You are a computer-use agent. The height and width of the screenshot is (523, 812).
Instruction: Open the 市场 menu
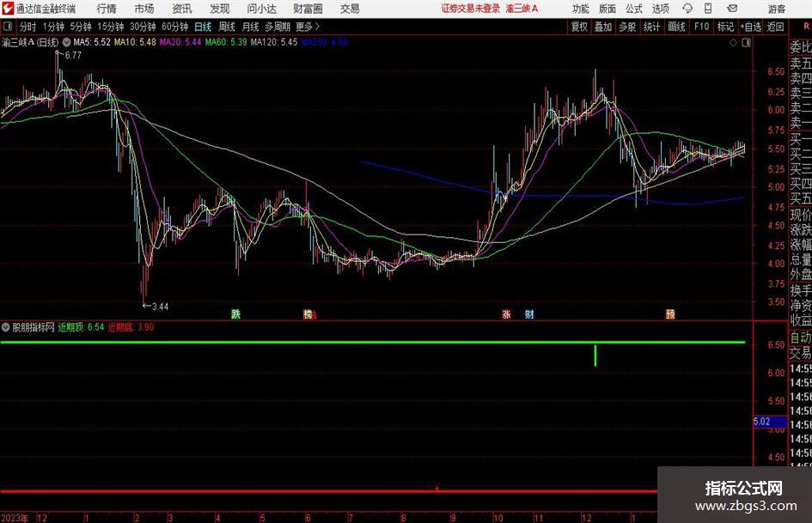144,9
